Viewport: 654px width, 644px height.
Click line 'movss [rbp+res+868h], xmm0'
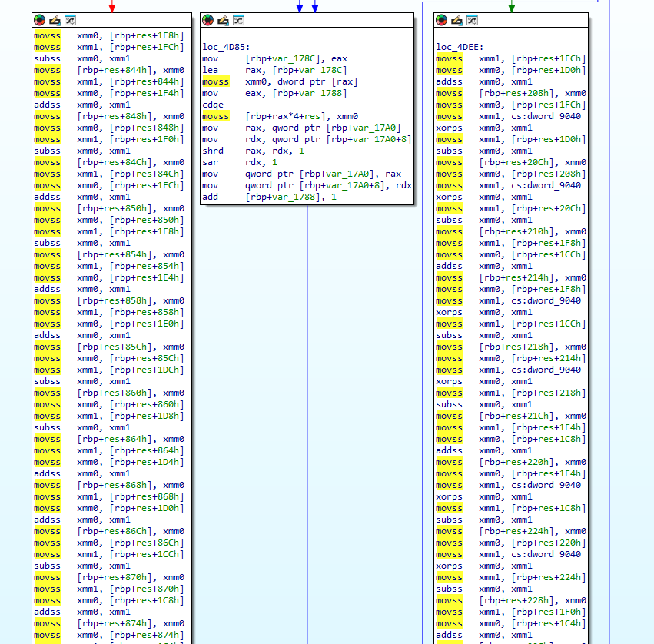(109, 486)
